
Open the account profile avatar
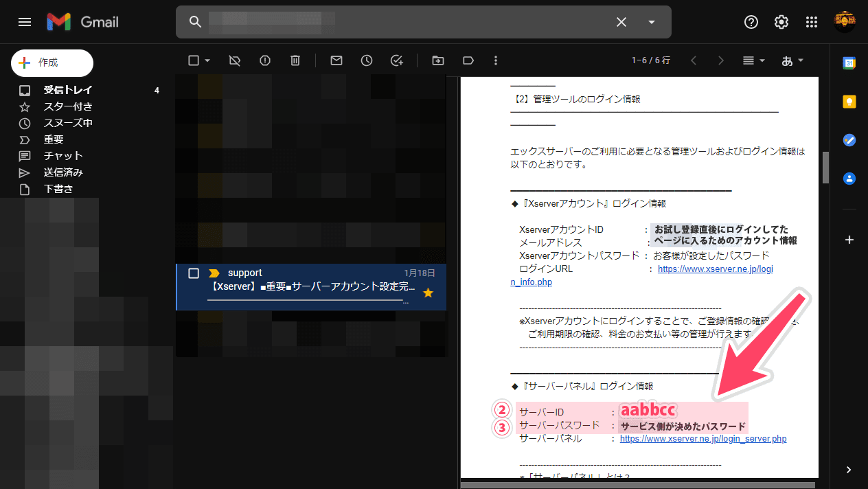point(845,22)
